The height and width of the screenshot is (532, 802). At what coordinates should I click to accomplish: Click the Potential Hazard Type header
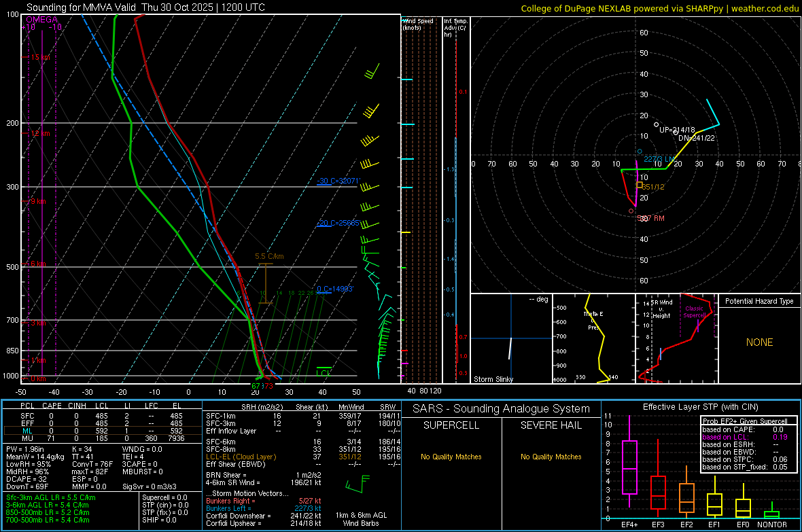pos(759,301)
